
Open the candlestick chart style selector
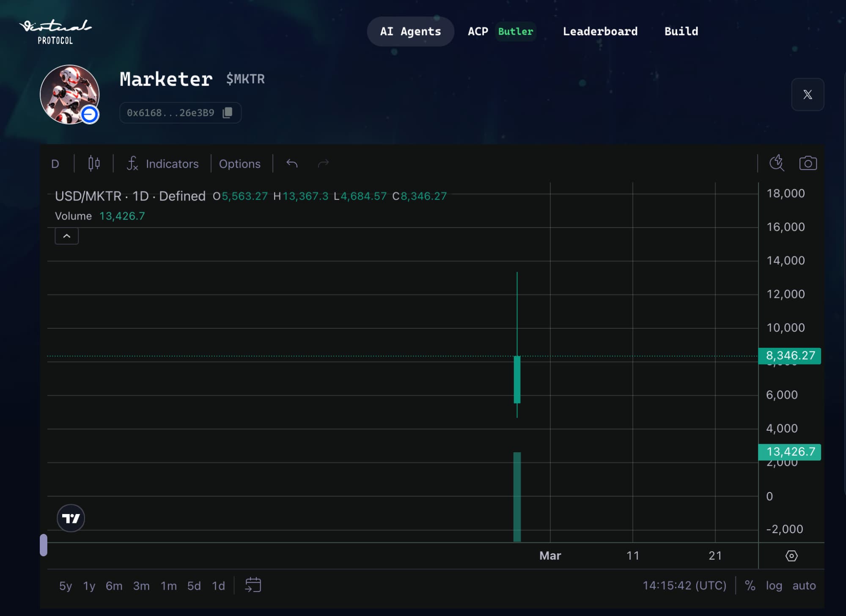(94, 163)
